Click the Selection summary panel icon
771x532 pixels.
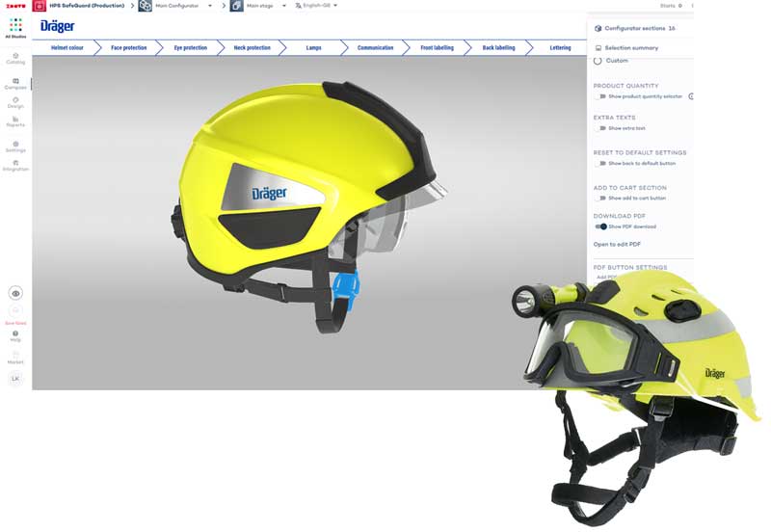point(598,48)
